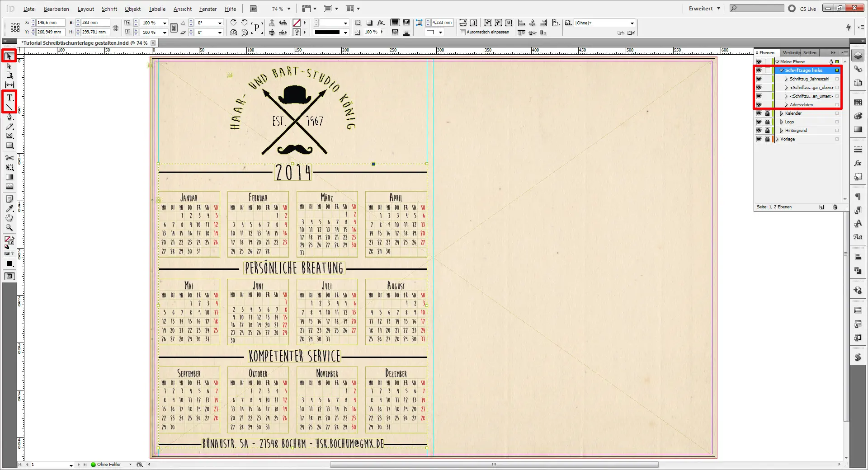Viewport: 868px width, 470px height.
Task: Click the Pen tool
Action: [x=9, y=117]
